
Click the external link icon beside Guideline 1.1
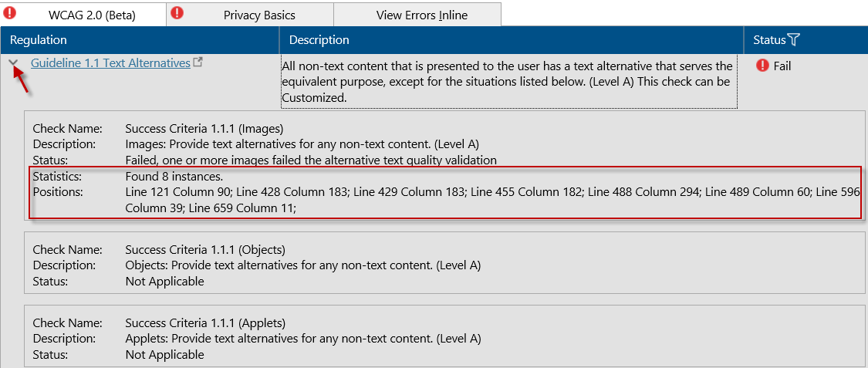click(198, 62)
